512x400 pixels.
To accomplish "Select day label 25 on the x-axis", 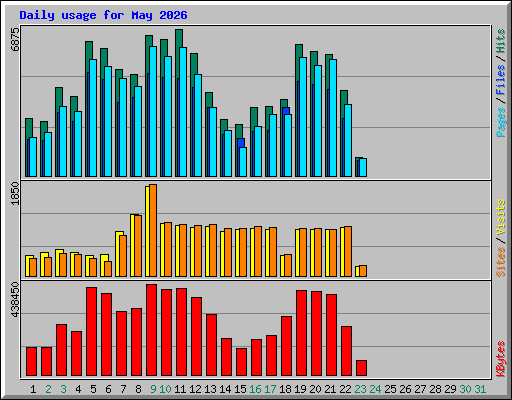I will 390,389.
